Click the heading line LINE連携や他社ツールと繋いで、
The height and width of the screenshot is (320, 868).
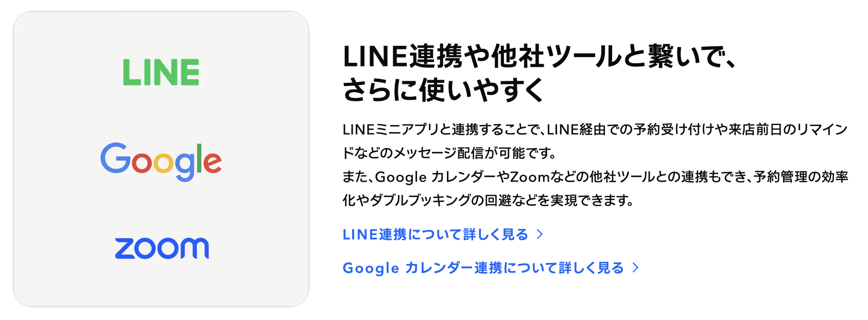(540, 57)
